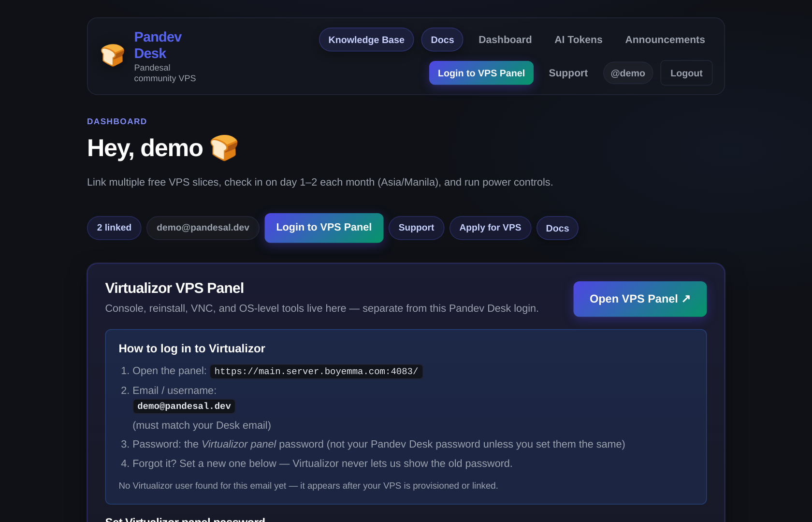Click the bread logo icon in header
Image resolution: width=812 pixels, height=522 pixels.
pos(113,55)
